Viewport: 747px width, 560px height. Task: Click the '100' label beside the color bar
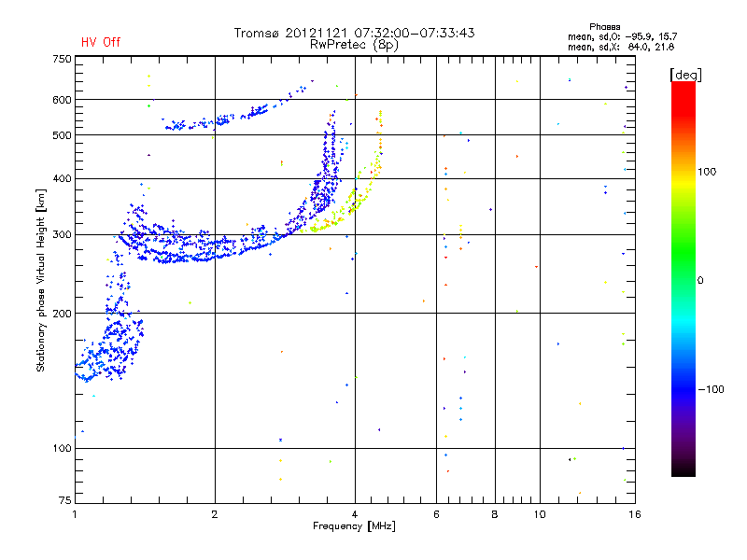[707, 172]
